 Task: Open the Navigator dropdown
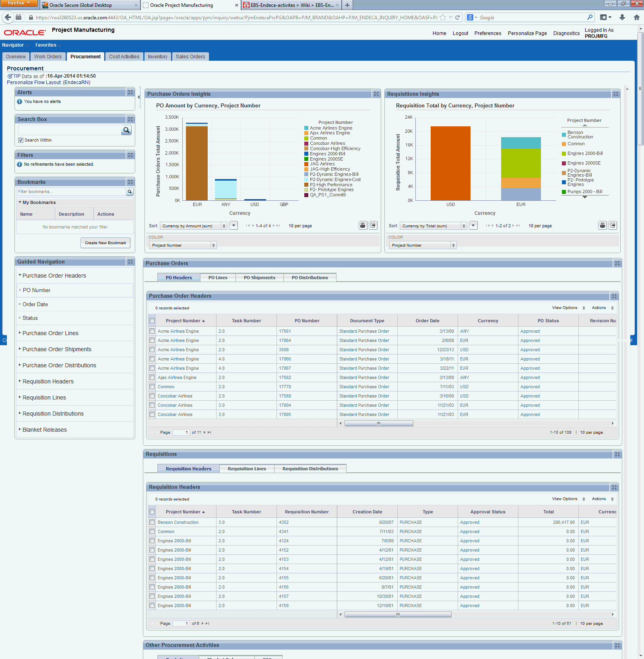pyautogui.click(x=15, y=45)
